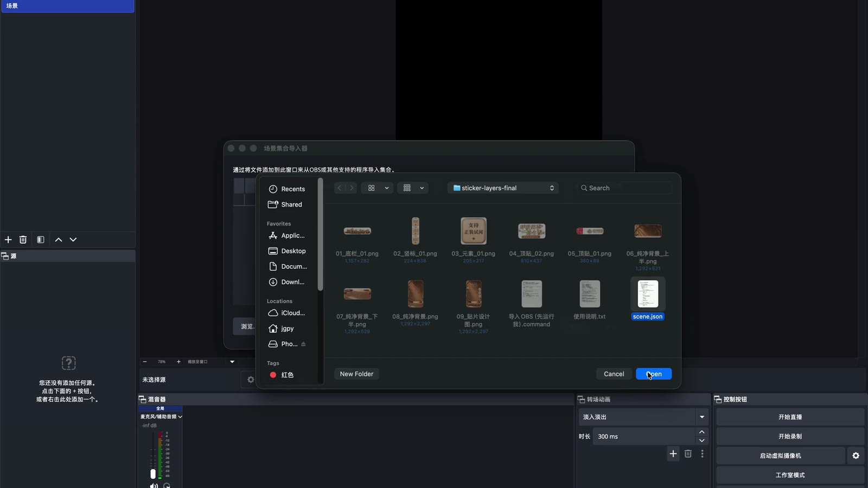
Task: Mute the microphone audio speaker icon
Action: click(154, 485)
